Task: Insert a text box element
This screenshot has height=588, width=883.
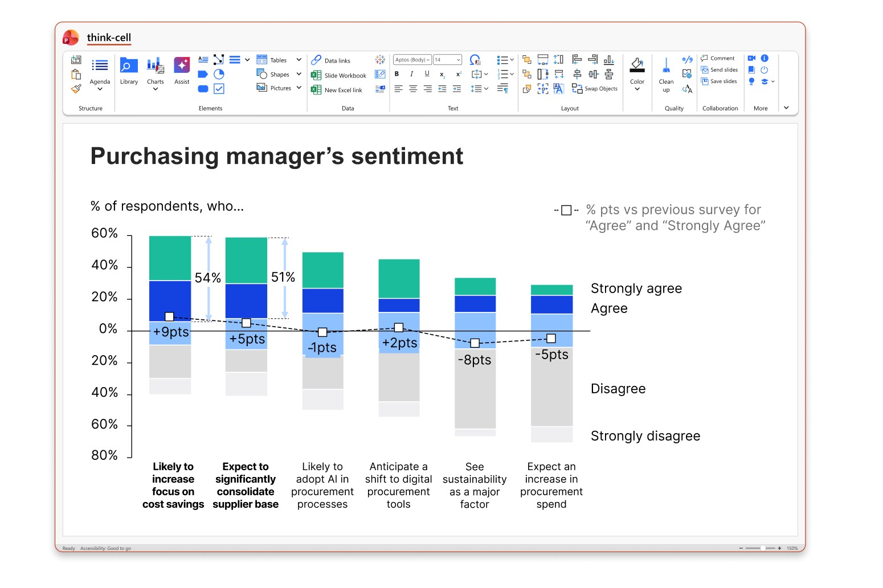Action: pos(203,59)
